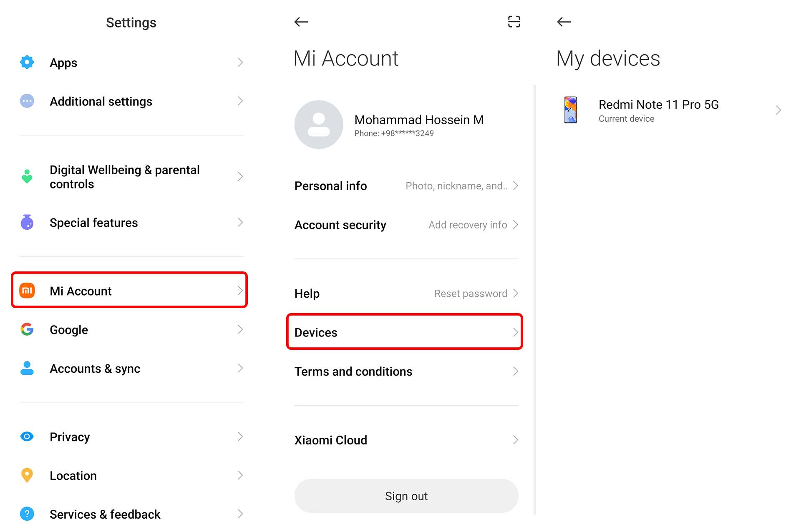Tap the Sign out button

click(x=406, y=496)
